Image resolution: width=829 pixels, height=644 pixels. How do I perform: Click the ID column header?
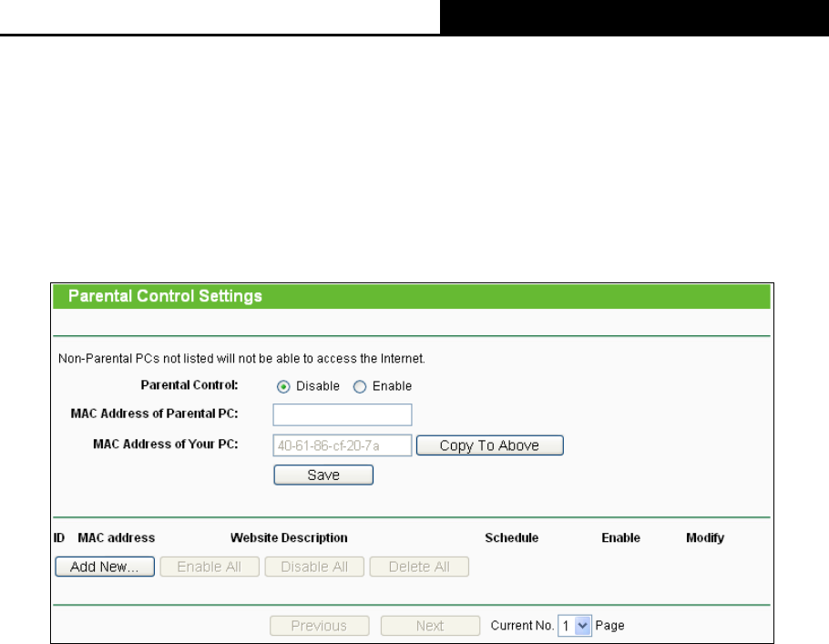[x=58, y=537]
